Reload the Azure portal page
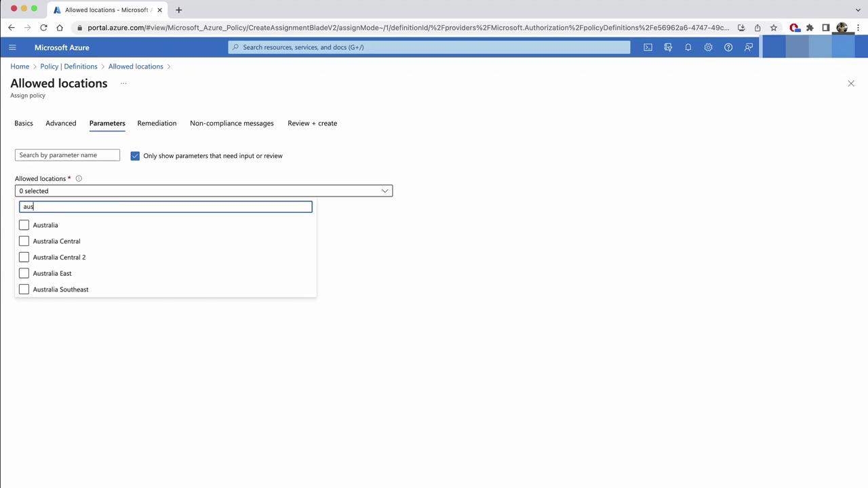The width and height of the screenshot is (868, 488). point(43,28)
